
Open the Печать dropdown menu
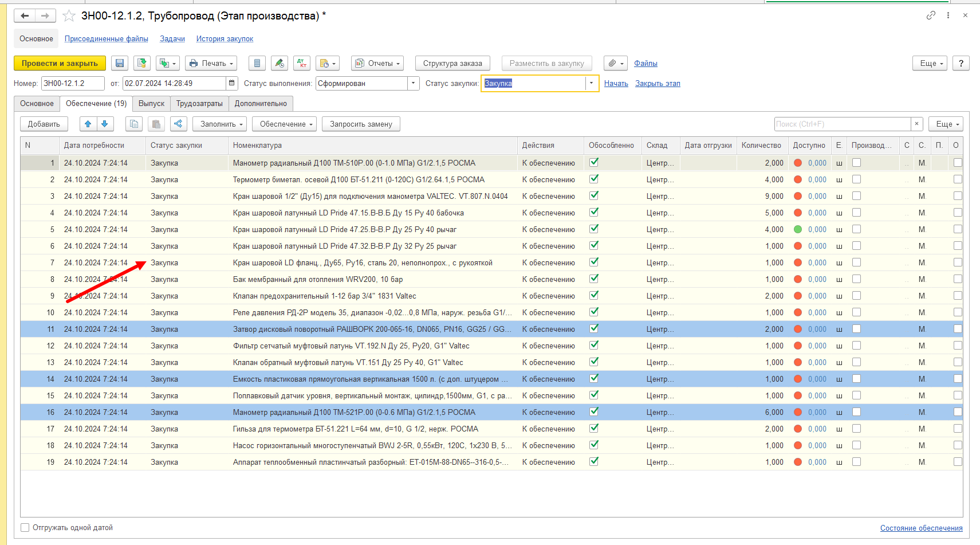pyautogui.click(x=212, y=63)
